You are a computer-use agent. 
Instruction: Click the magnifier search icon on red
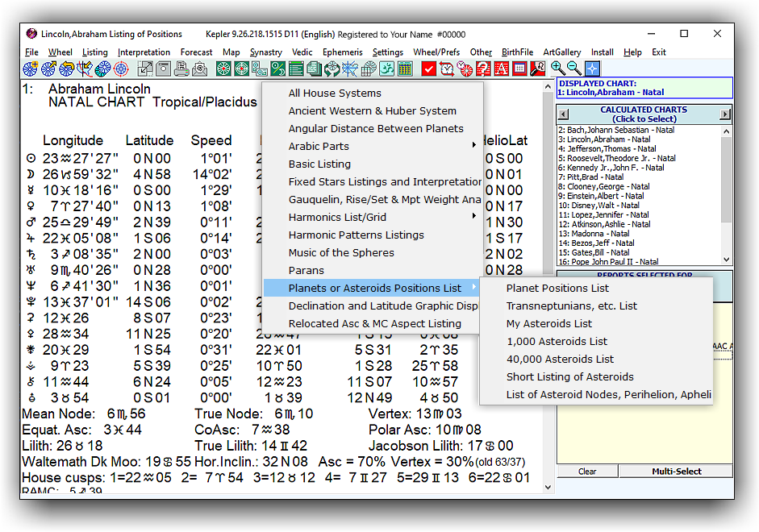537,69
